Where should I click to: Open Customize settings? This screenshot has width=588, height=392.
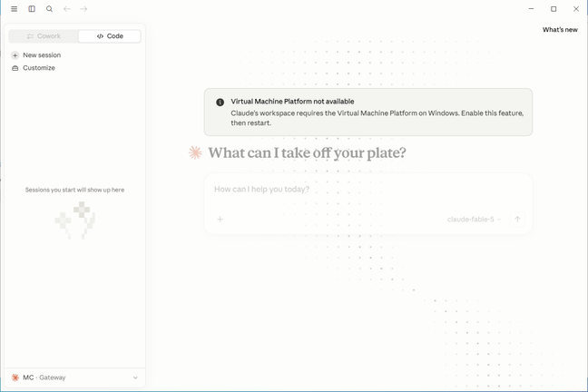point(75,68)
